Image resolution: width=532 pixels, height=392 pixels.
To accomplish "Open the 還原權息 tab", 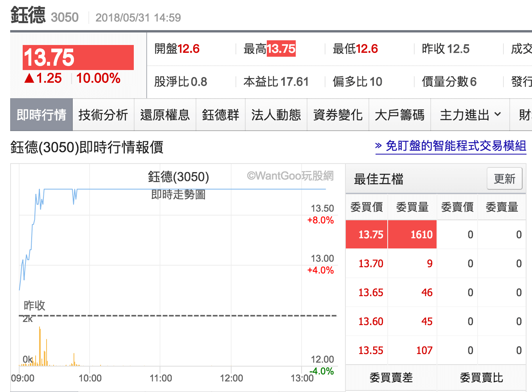I will click(165, 115).
